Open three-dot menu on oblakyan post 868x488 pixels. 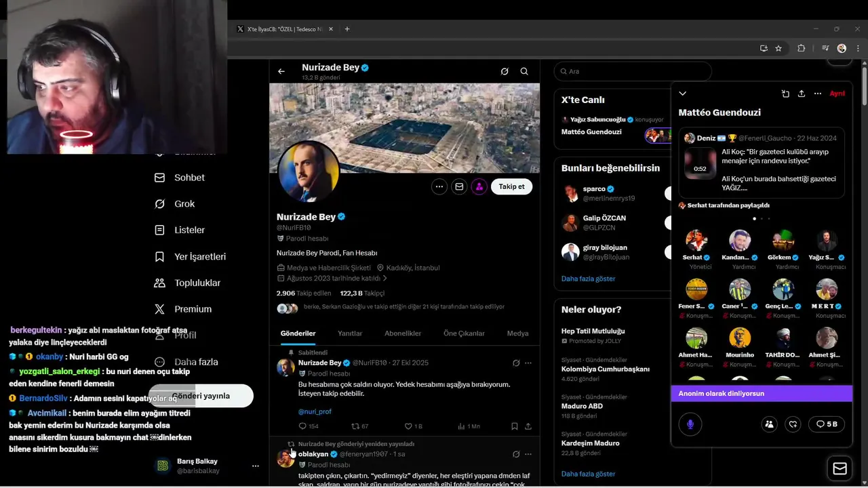click(x=528, y=454)
